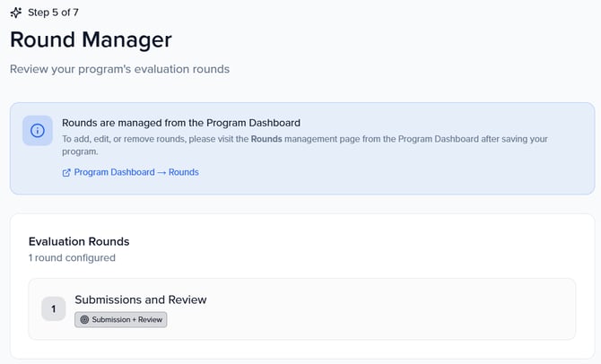Click the Round Manager page heading
This screenshot has width=601, height=364.
tap(91, 39)
